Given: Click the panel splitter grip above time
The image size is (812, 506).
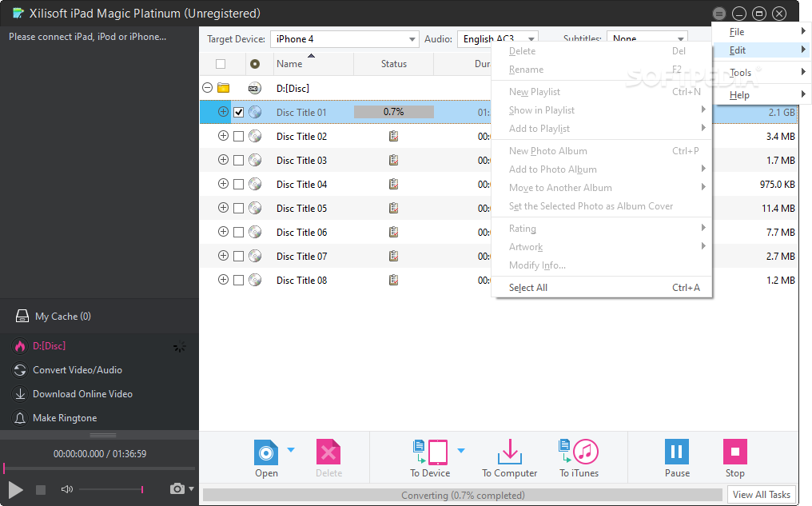Looking at the screenshot, I should click(x=102, y=435).
